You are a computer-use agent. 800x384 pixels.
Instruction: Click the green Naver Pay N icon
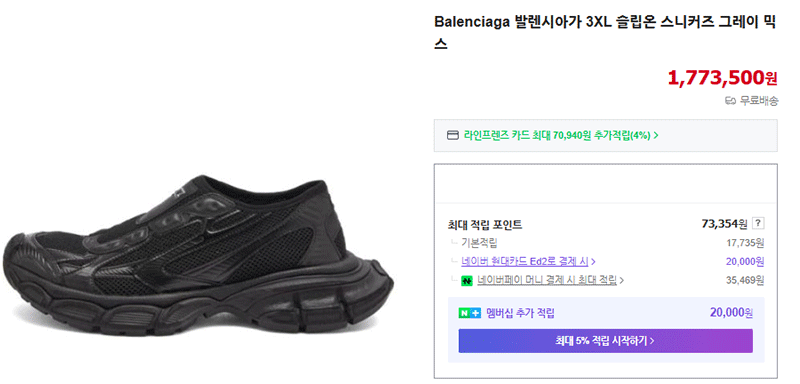pyautogui.click(x=466, y=280)
